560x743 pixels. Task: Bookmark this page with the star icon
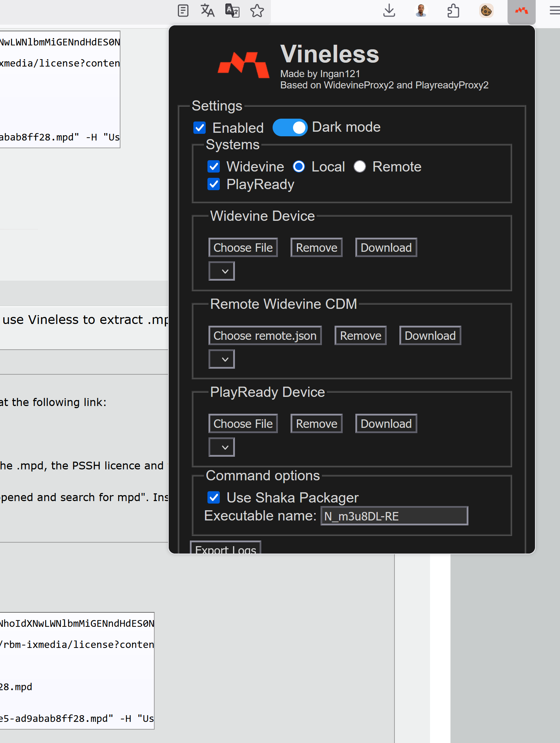coord(257,11)
